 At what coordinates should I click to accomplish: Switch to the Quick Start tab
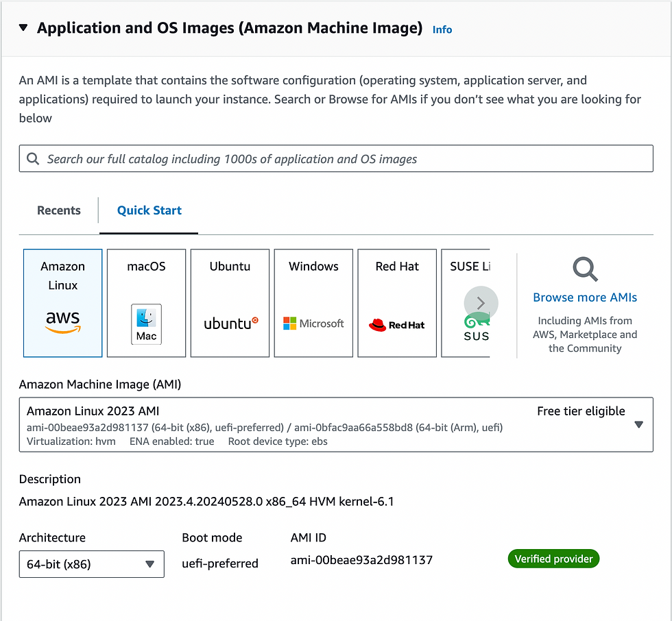click(x=149, y=210)
